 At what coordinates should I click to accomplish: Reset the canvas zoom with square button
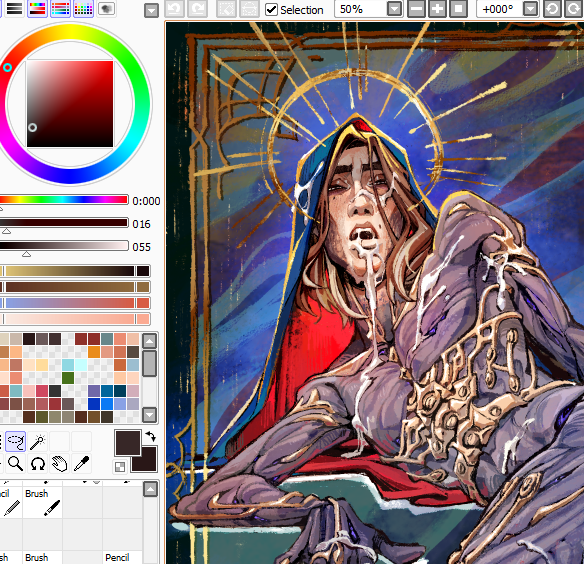[458, 9]
